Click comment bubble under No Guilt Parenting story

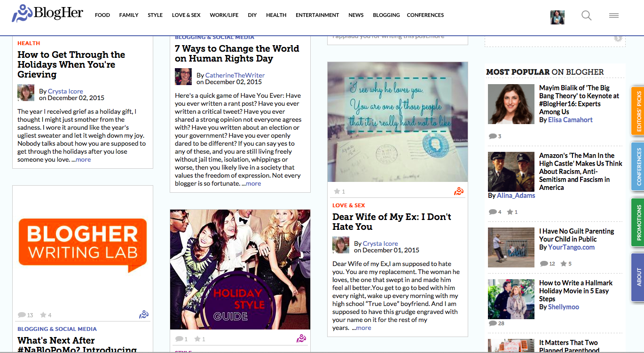pyautogui.click(x=544, y=264)
